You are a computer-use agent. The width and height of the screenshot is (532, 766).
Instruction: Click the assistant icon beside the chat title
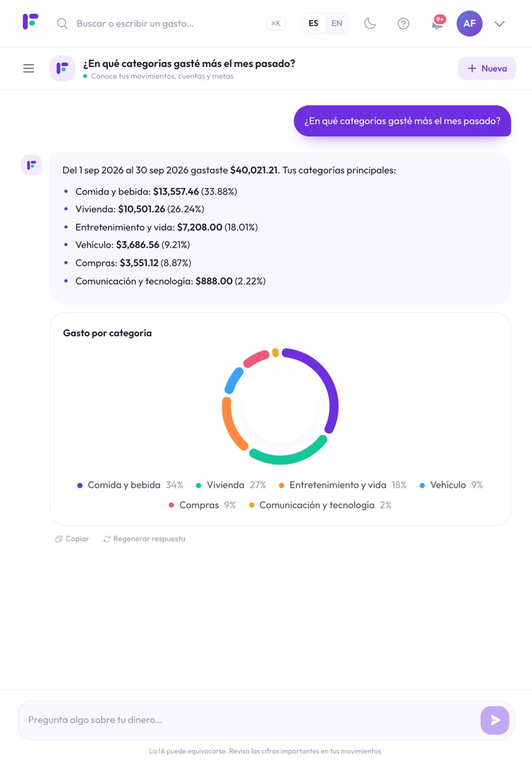coord(62,68)
